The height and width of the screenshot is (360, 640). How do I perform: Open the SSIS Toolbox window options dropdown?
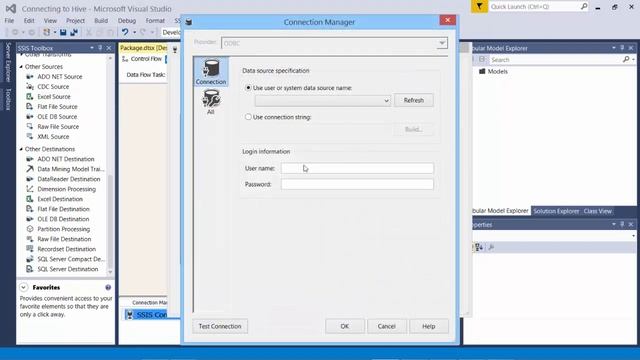click(92, 48)
